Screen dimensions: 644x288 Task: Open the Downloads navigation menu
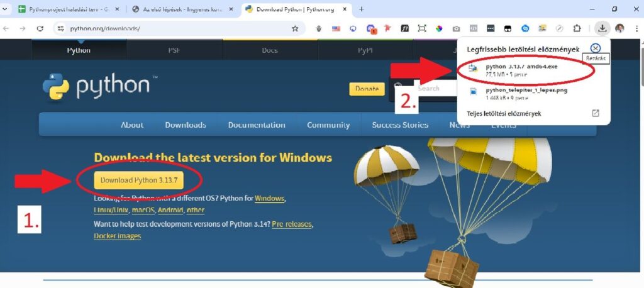tap(186, 125)
